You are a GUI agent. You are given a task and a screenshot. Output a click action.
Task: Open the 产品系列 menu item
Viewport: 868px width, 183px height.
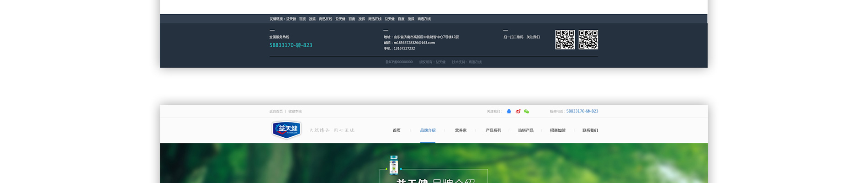pyautogui.click(x=493, y=130)
